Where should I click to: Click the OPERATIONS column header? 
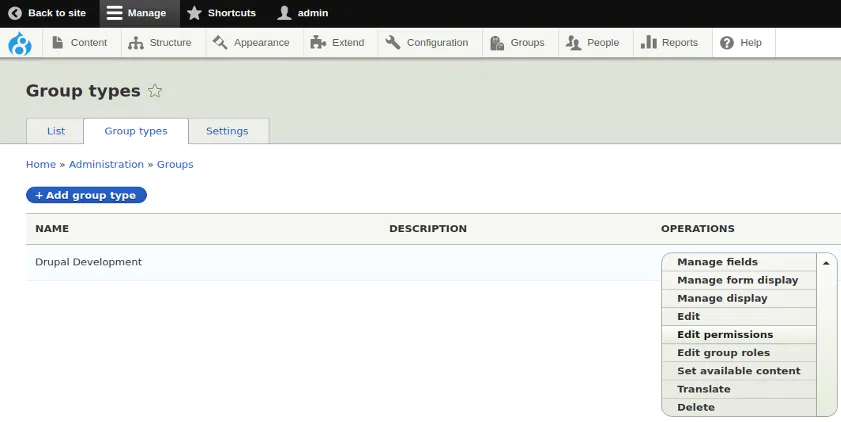click(x=698, y=229)
